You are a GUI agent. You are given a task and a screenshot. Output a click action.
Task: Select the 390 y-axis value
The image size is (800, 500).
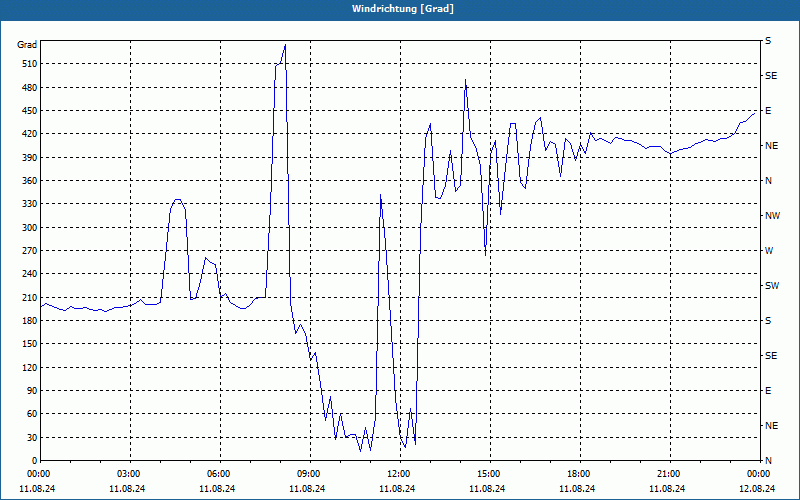[x=30, y=158]
